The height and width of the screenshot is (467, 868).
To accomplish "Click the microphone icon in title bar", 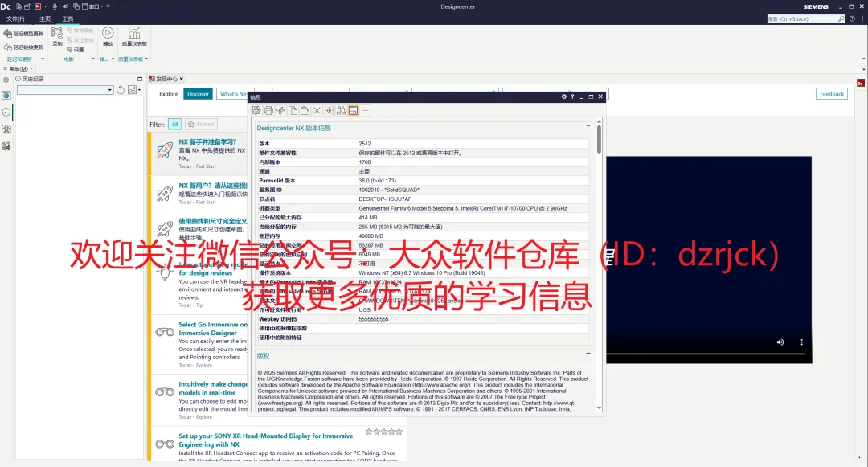I will 55,6.
